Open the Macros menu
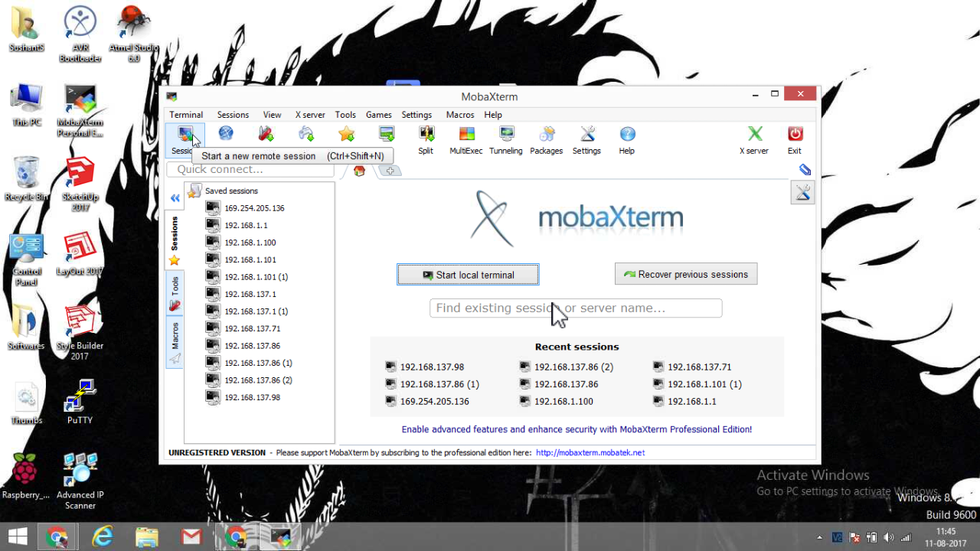The width and height of the screenshot is (980, 551). pyautogui.click(x=460, y=115)
